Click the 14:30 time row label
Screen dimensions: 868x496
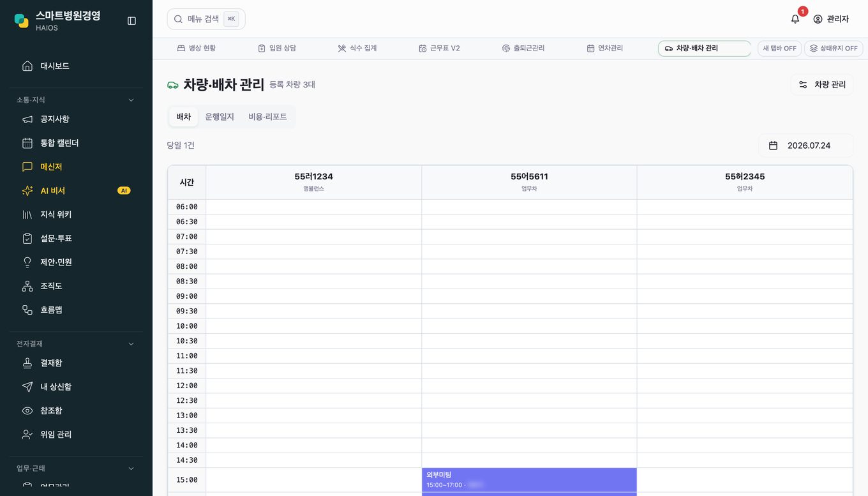point(187,460)
